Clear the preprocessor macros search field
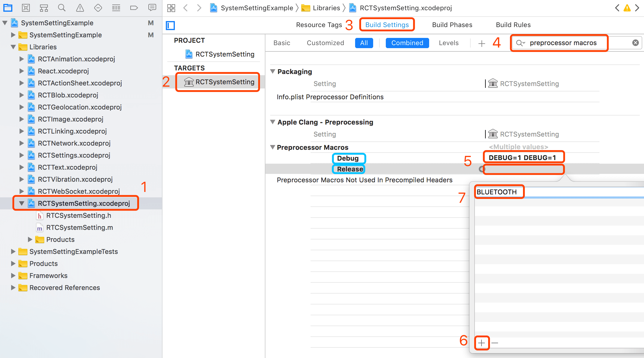Viewport: 644px width, 358px height. [x=636, y=43]
